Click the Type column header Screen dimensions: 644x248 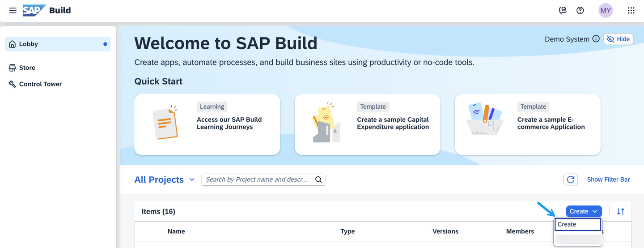pyautogui.click(x=347, y=231)
